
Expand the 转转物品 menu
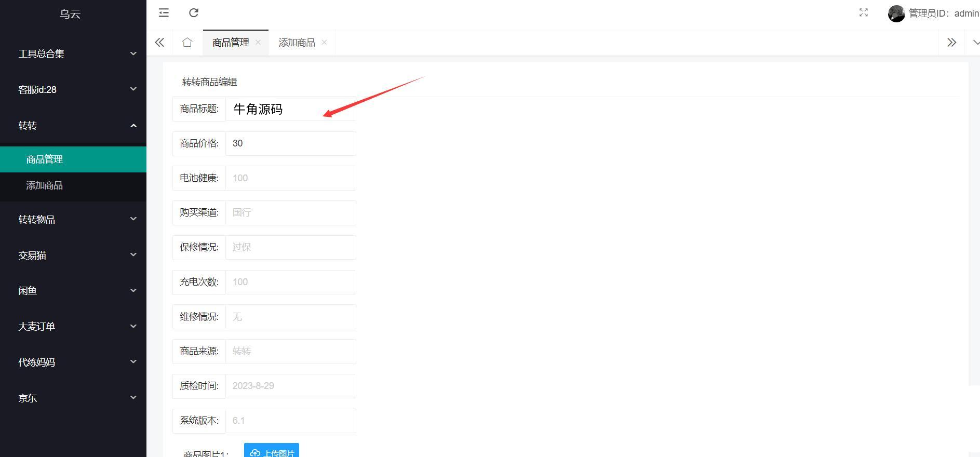[73, 219]
